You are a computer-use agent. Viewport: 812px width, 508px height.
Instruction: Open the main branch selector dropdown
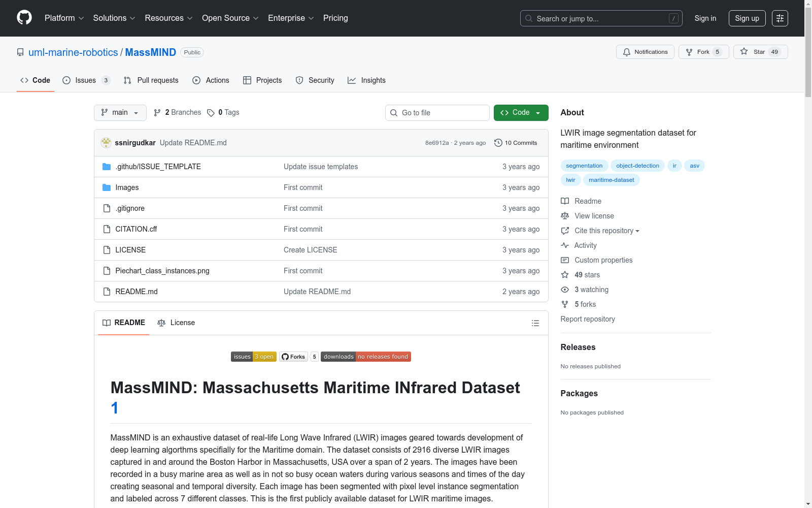[x=120, y=113]
